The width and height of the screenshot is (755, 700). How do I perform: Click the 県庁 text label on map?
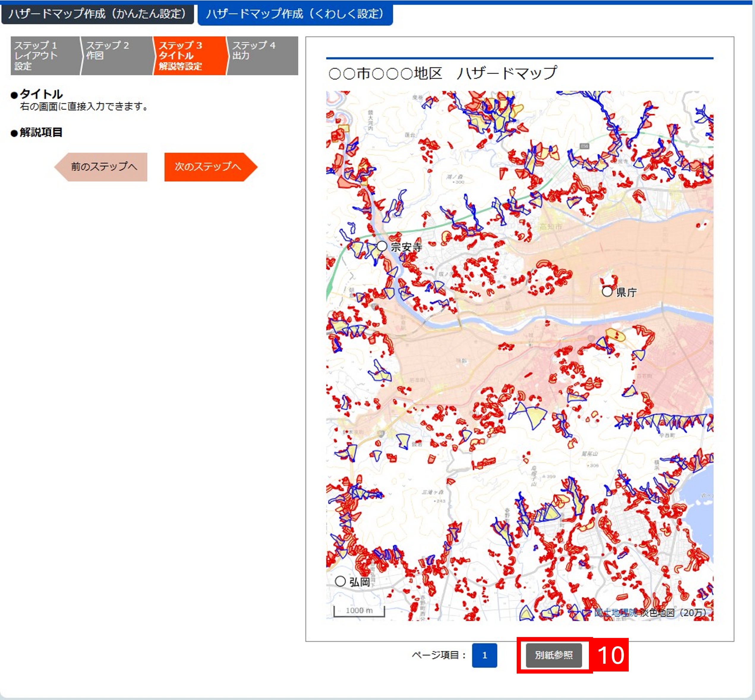tap(627, 292)
